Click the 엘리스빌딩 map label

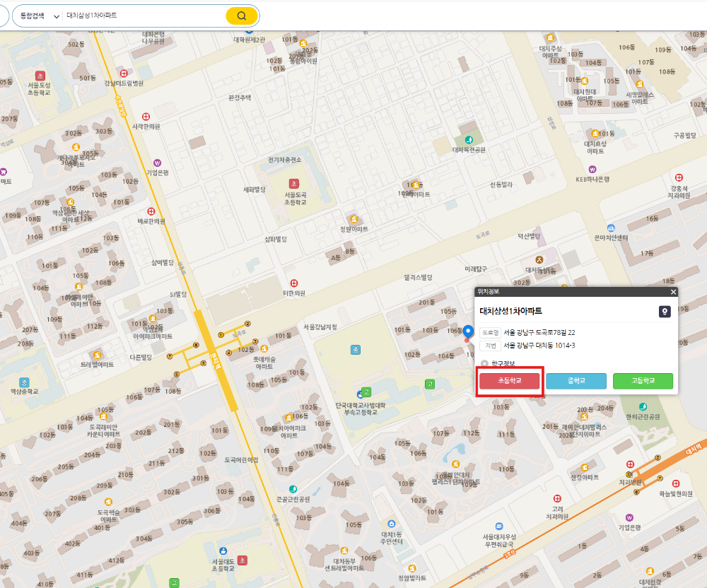pyautogui.click(x=418, y=278)
